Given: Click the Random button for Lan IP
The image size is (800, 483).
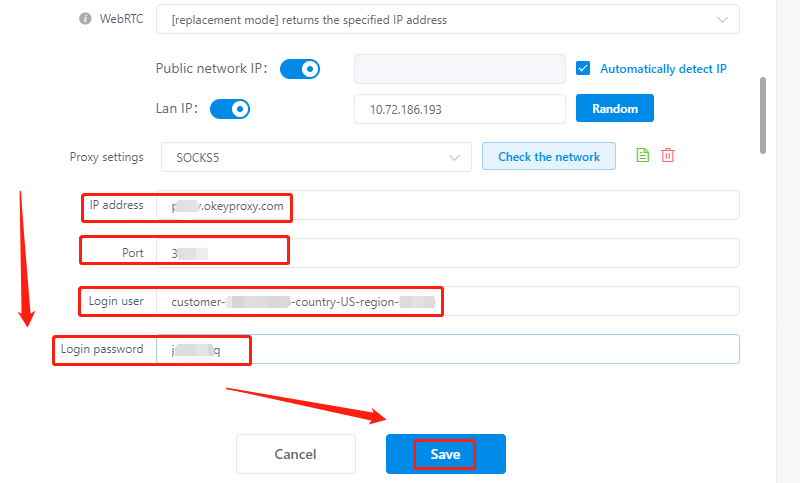Looking at the screenshot, I should point(615,108).
